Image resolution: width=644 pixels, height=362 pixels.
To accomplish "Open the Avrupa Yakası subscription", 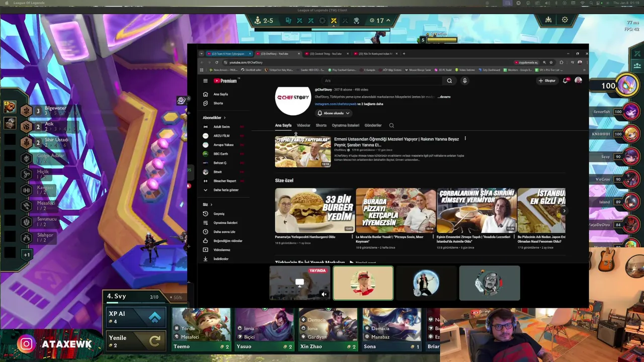I will click(x=223, y=145).
